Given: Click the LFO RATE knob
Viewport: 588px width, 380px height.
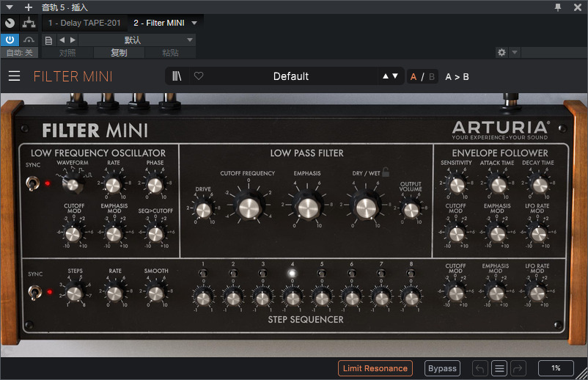Looking at the screenshot, I should pos(113,185).
